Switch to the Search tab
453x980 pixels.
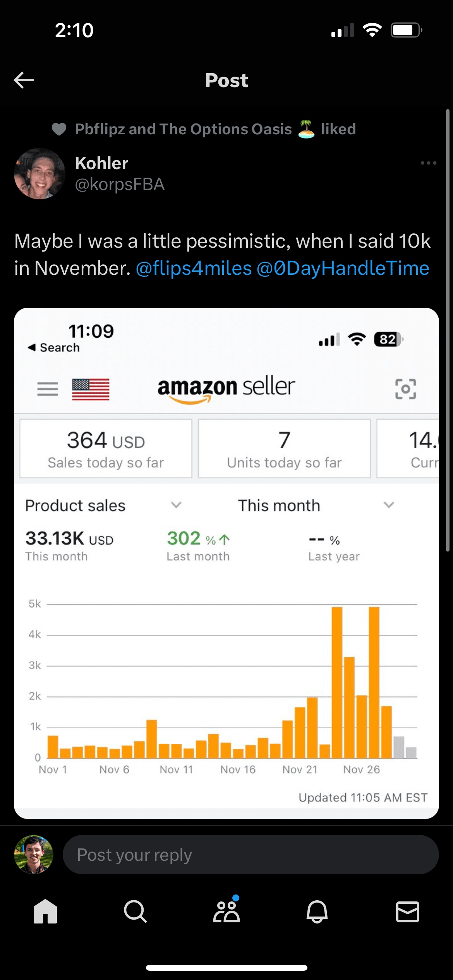coord(136,911)
